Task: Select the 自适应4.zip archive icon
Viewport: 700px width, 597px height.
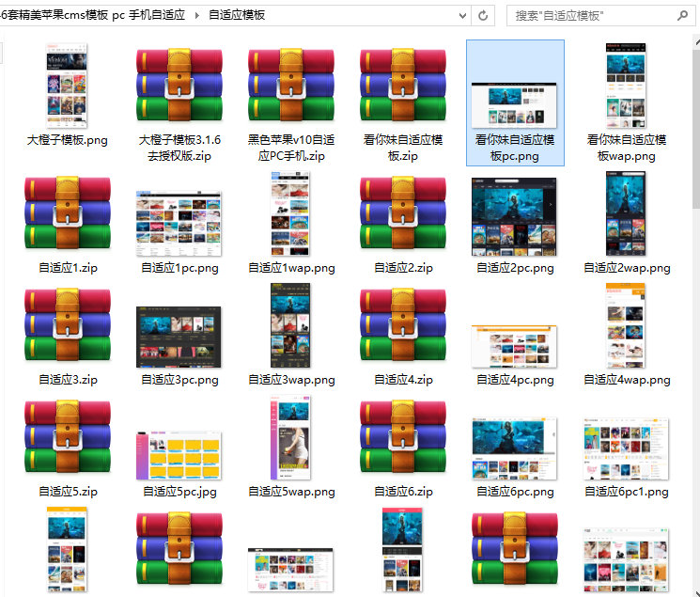Action: coord(403,324)
